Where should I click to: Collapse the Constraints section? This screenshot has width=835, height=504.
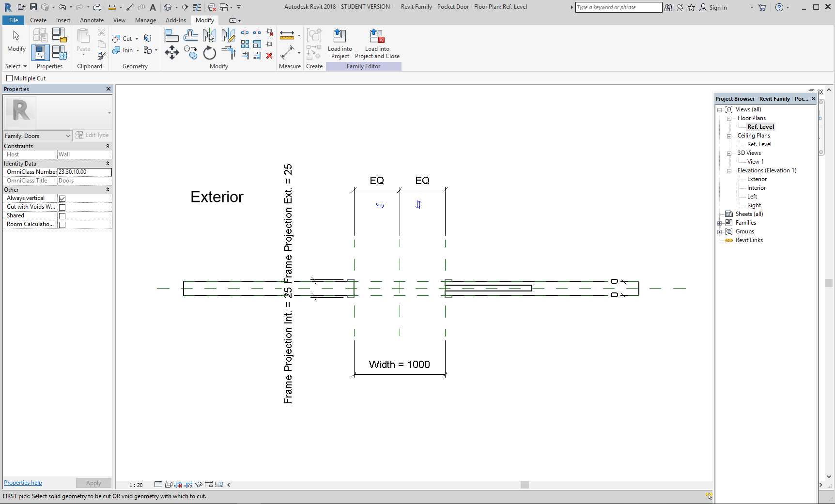coord(108,146)
